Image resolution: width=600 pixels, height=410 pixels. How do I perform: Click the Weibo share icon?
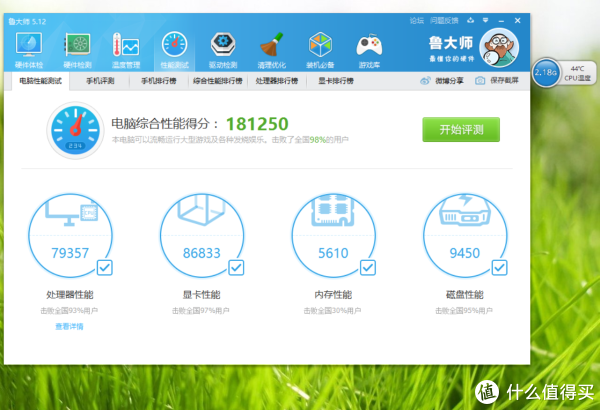pyautogui.click(x=425, y=81)
